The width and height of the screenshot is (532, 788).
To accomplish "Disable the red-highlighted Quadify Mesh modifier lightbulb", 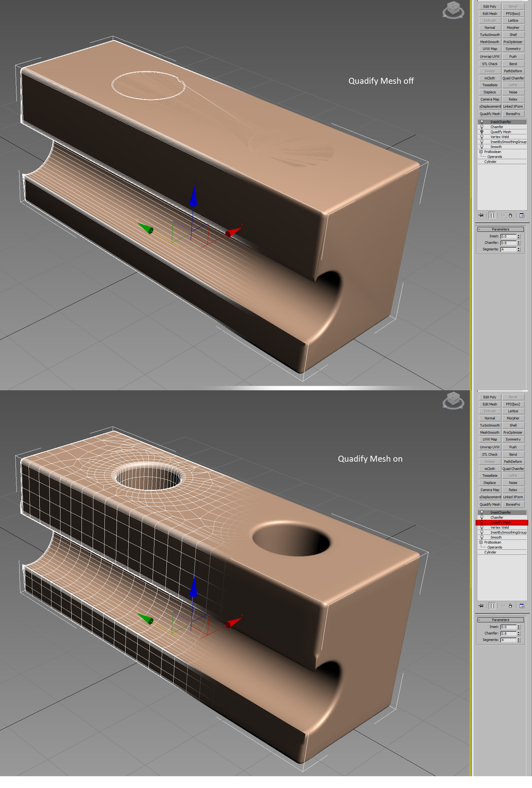I will click(x=481, y=522).
